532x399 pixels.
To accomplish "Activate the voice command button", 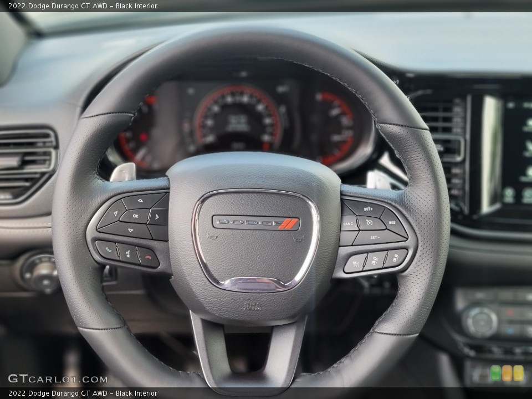I will (129, 253).
